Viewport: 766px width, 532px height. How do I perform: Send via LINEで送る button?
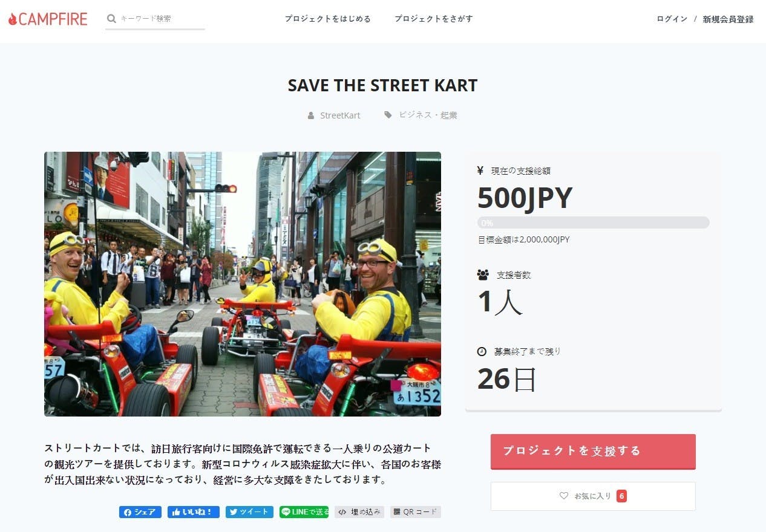(304, 512)
